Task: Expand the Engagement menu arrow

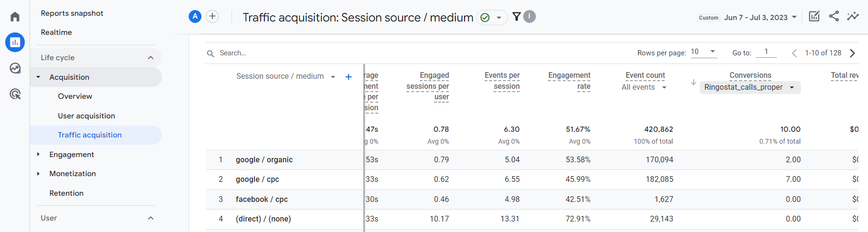Action: click(x=39, y=154)
